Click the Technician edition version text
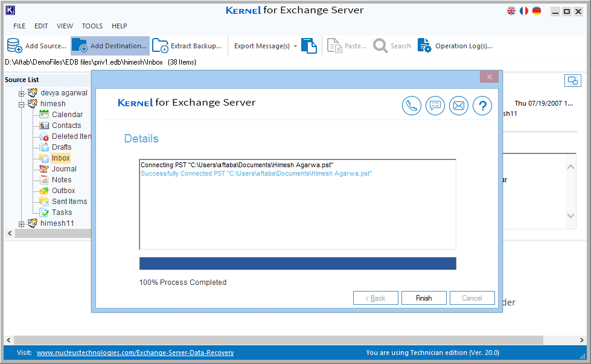Image resolution: width=591 pixels, height=364 pixels. click(433, 353)
